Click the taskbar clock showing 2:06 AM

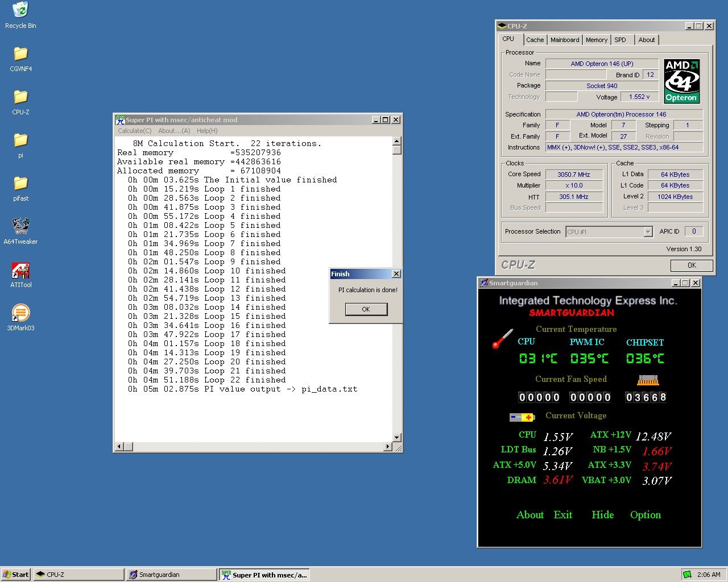pyautogui.click(x=709, y=575)
